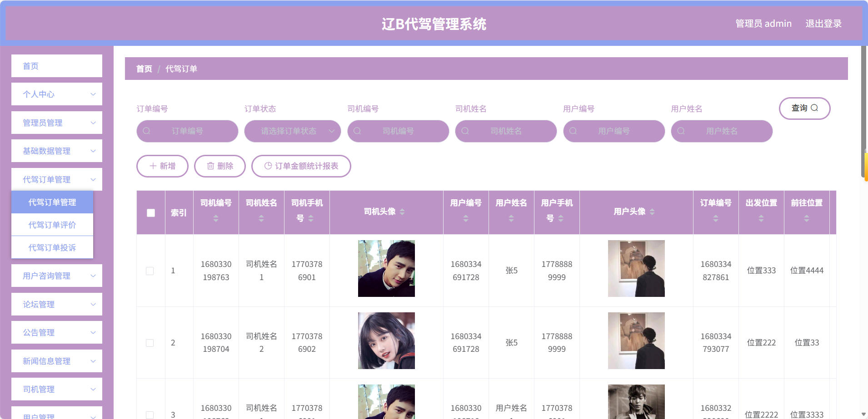
Task: Click the page down-arrow at scrollbar bottom
Action: [864, 414]
